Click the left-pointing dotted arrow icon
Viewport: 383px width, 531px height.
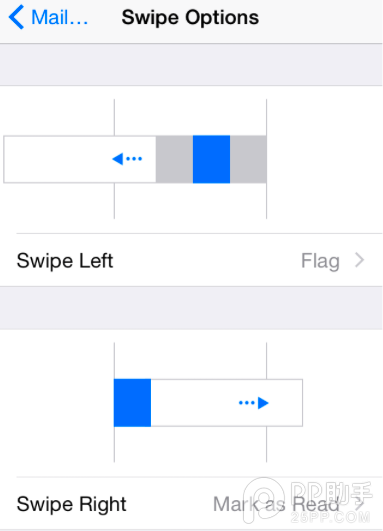[x=127, y=158]
